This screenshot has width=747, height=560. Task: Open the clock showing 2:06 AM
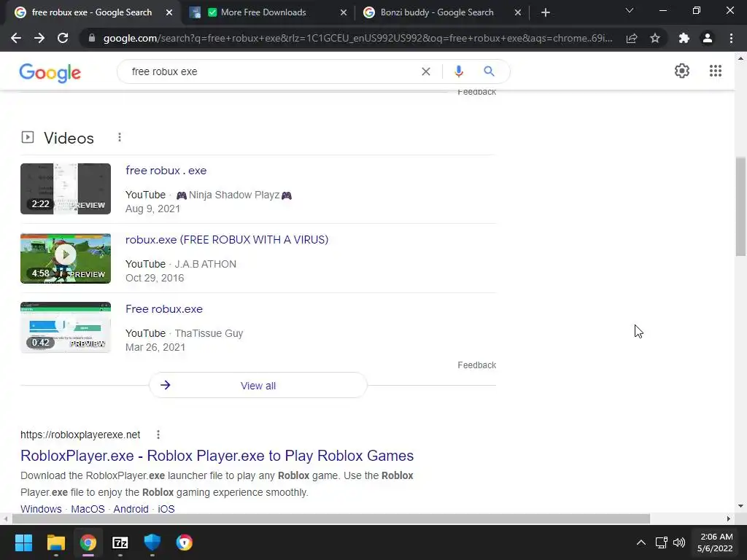(715, 542)
